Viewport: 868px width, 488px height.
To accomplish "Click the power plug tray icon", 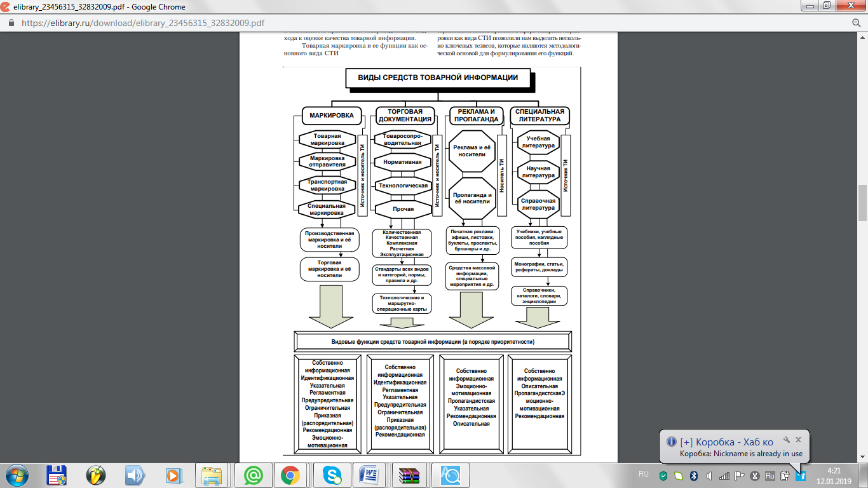I will [x=785, y=475].
